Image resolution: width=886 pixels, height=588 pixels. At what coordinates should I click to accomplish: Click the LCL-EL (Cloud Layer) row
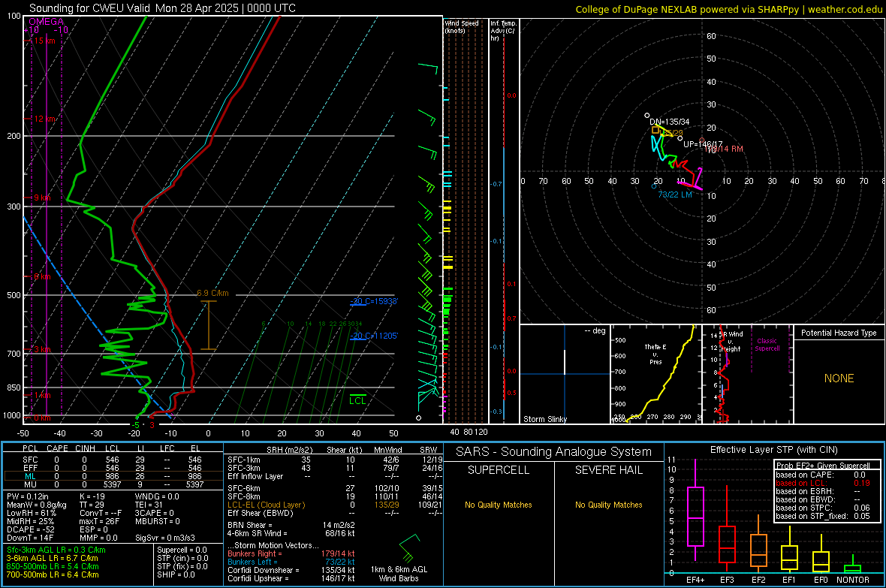[335, 505]
